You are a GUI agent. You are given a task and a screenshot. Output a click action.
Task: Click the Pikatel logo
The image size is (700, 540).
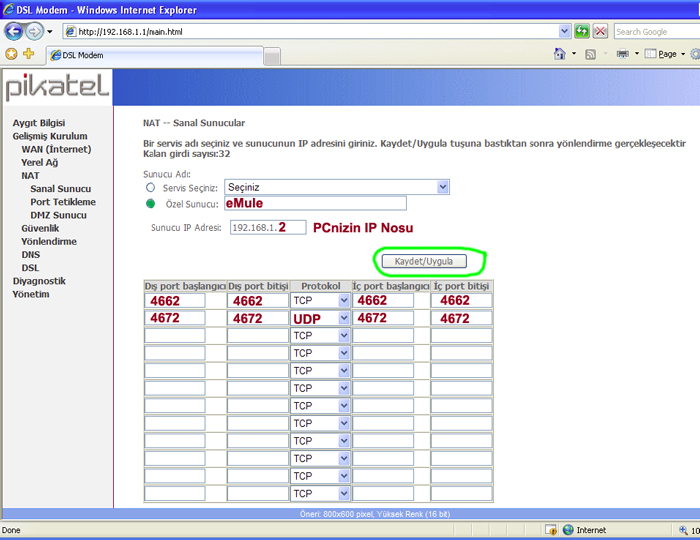point(57,87)
